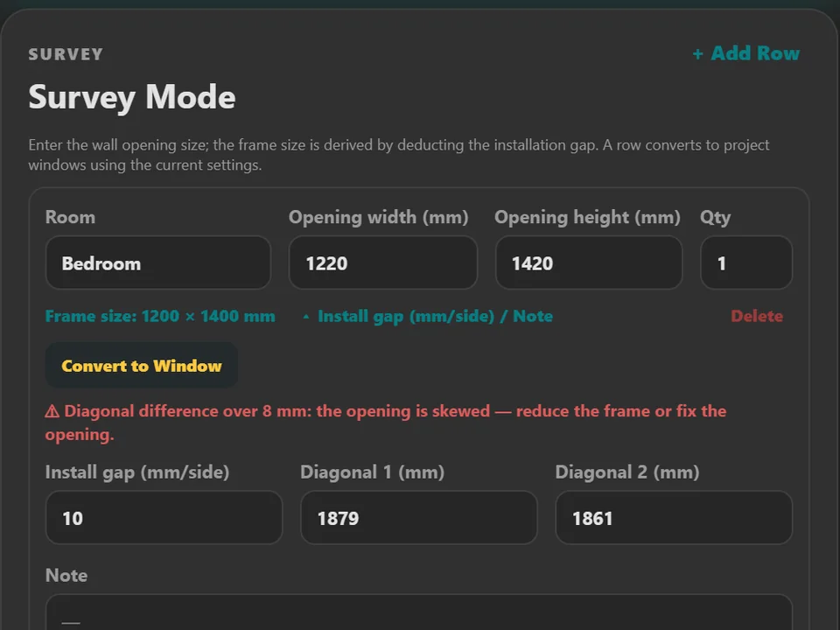Select the 'Install gap (mm/side)' field label

point(137,472)
